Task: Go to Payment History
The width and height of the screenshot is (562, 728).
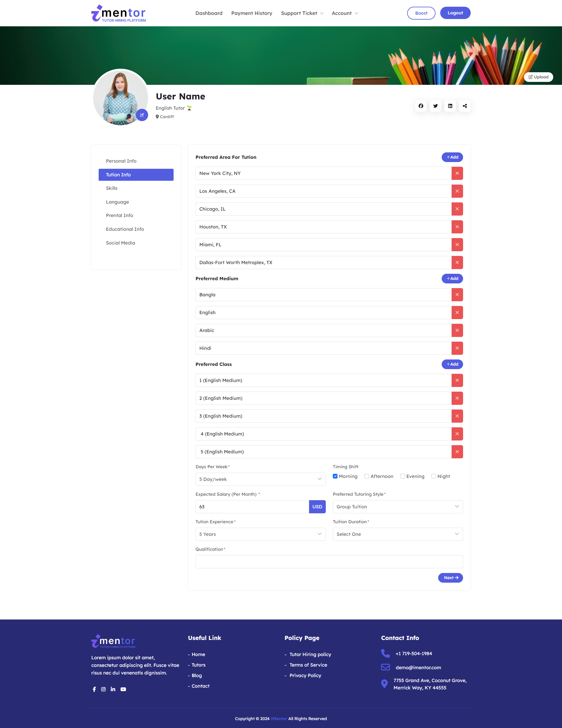Action: click(x=251, y=13)
